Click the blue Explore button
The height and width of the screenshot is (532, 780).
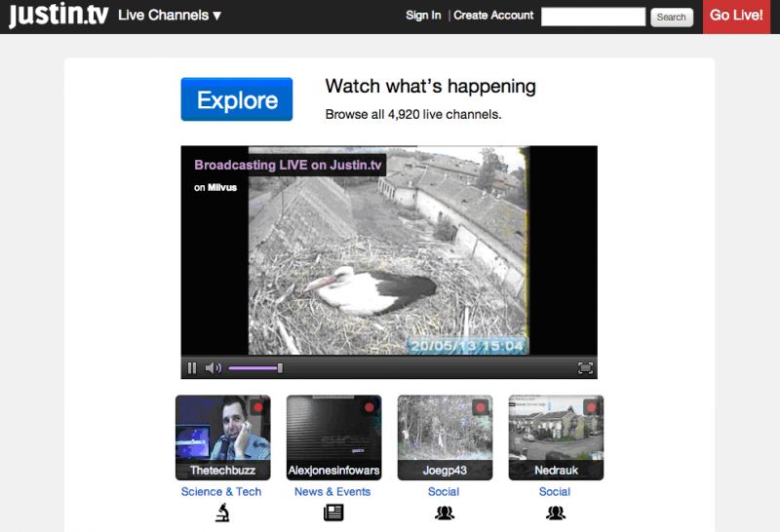pos(237,99)
